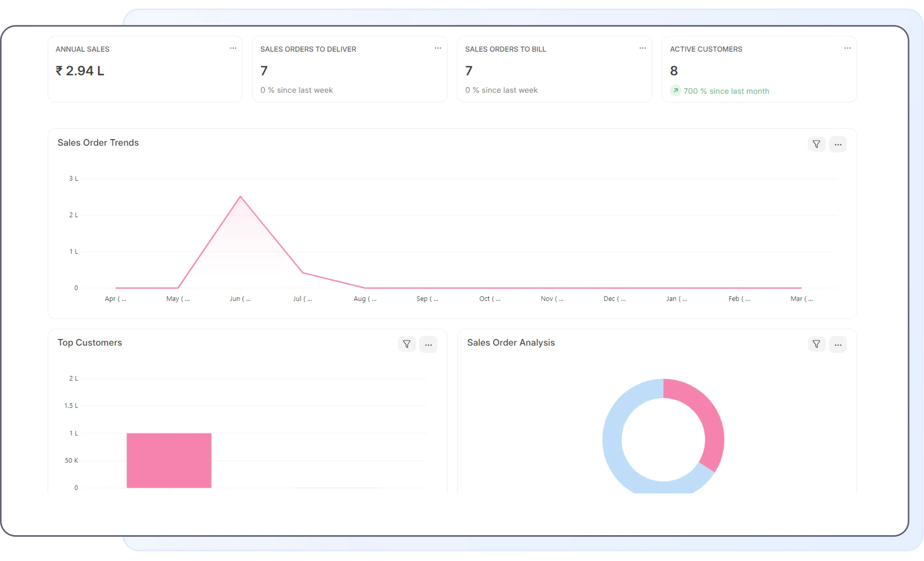Screen dimensions: 924x561
Task: Open Sales Orders To Deliver card ellipsis menu
Action: [x=438, y=48]
